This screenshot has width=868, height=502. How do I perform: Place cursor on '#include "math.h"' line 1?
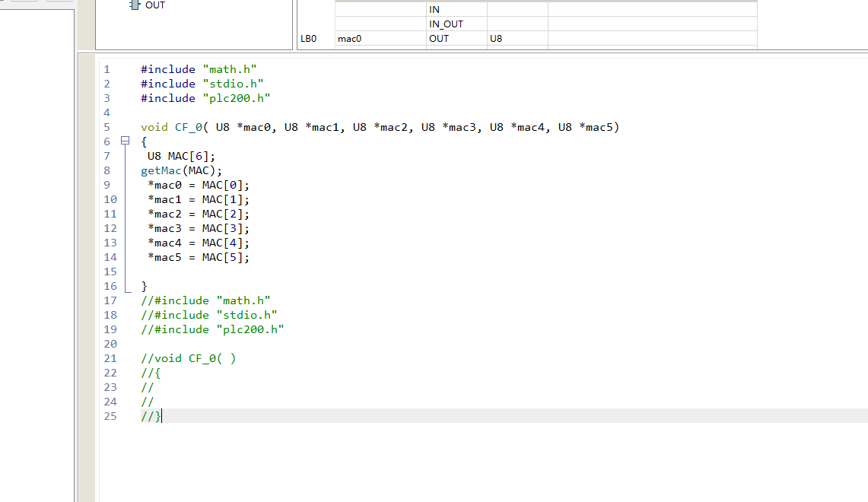tap(199, 70)
